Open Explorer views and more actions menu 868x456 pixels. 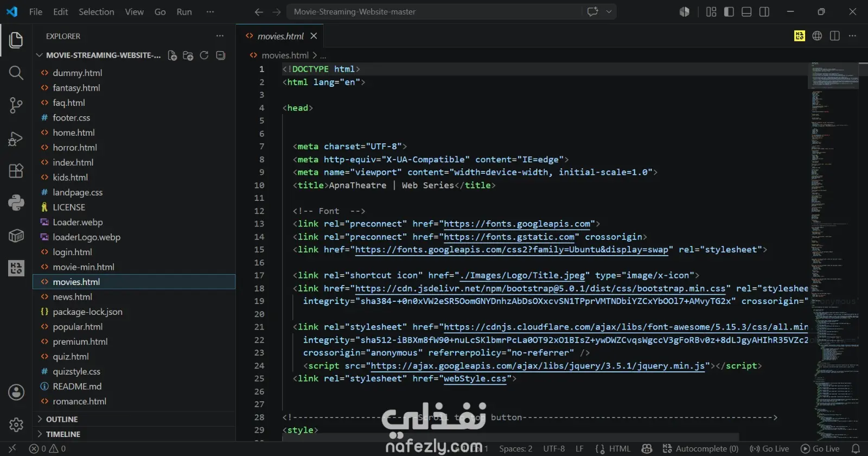pos(220,36)
